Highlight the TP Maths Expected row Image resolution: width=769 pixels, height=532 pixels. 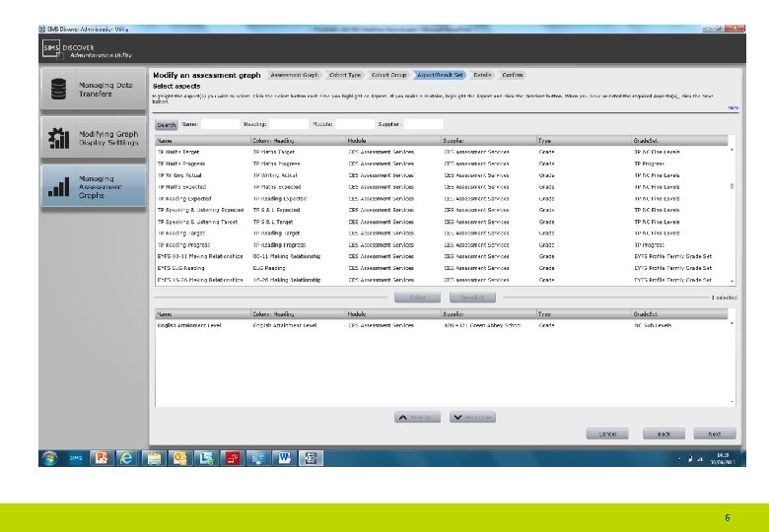[442, 187]
